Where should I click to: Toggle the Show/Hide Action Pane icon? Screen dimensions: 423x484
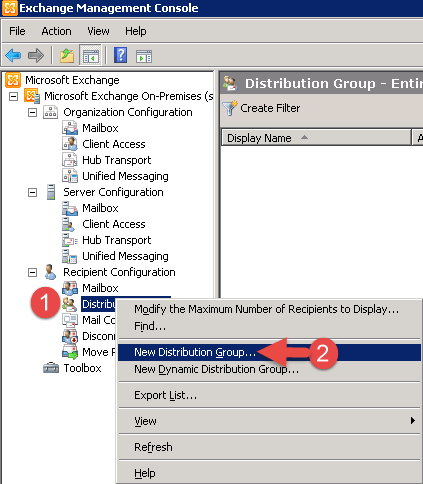[144, 56]
